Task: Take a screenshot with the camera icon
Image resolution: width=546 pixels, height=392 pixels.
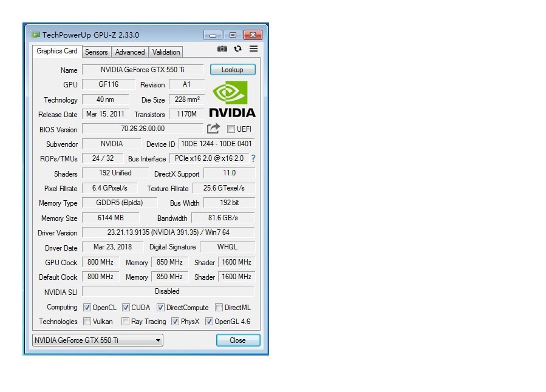Action: pos(222,49)
